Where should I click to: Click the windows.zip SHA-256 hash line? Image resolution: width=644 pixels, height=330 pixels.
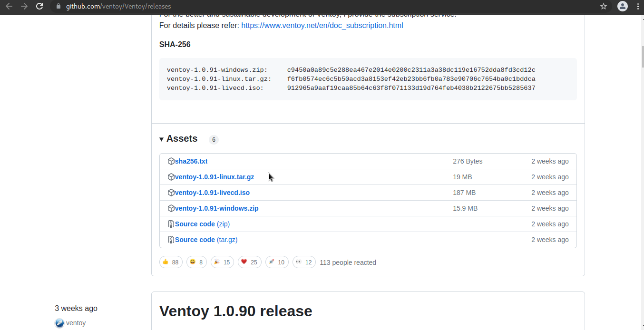[351, 70]
